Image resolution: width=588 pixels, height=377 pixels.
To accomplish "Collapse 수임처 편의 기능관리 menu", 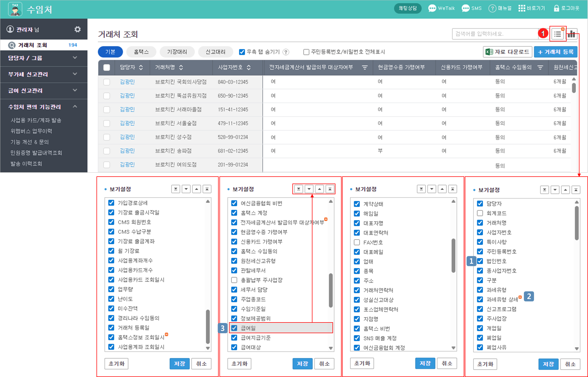I will tap(44, 107).
